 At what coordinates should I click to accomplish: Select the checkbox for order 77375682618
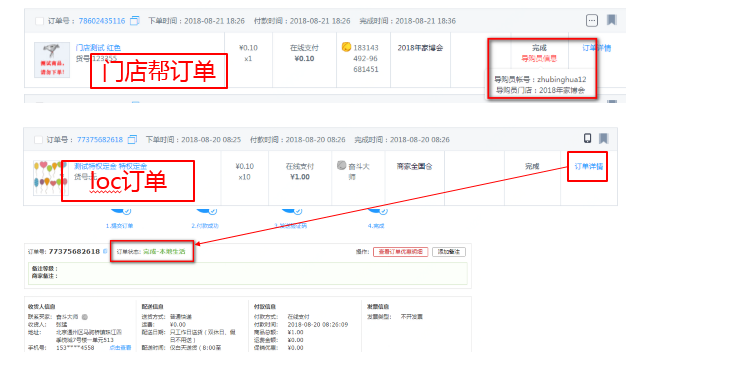(39, 139)
